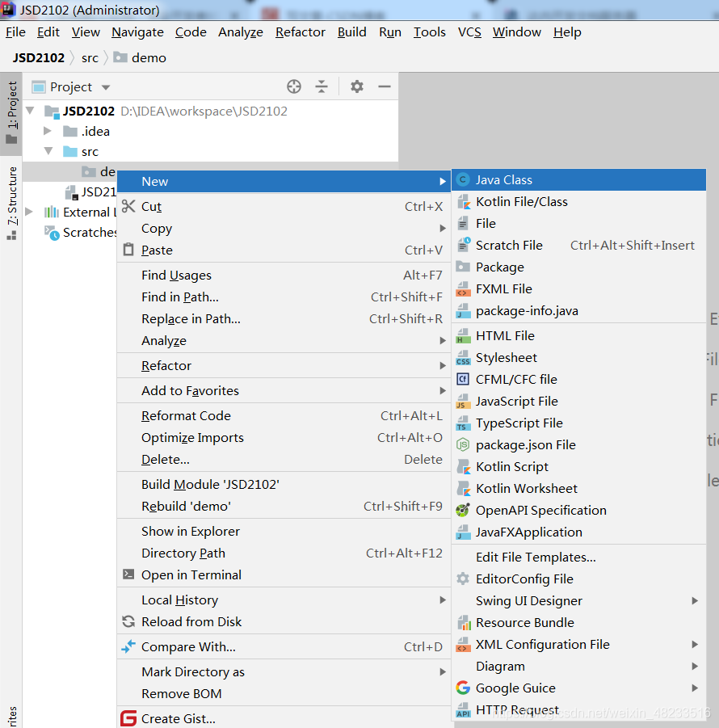This screenshot has height=728, width=719.
Task: Create a JavaFXApplication
Action: point(578,532)
